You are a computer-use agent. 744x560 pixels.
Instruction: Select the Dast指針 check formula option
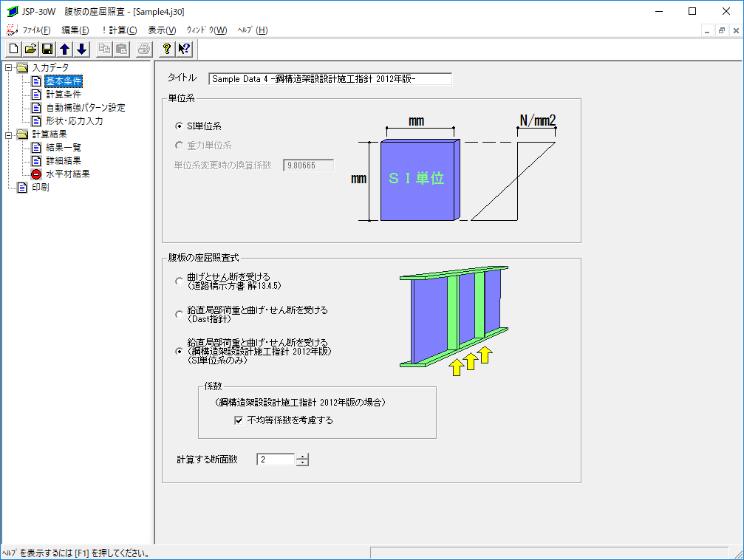click(179, 315)
